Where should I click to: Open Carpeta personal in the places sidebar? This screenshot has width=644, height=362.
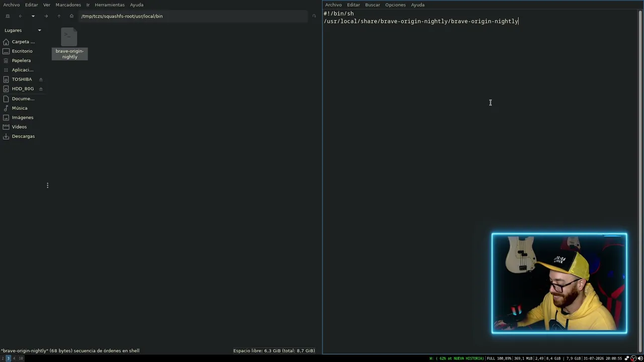coord(23,42)
